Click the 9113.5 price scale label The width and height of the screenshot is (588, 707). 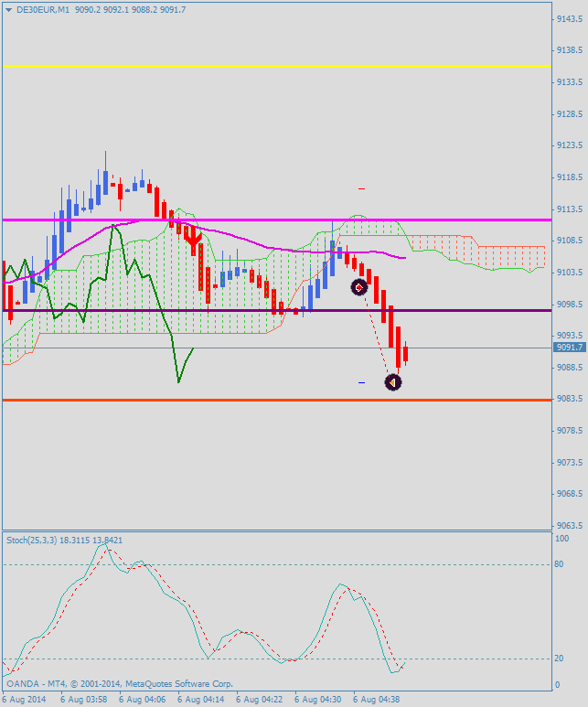coord(571,209)
